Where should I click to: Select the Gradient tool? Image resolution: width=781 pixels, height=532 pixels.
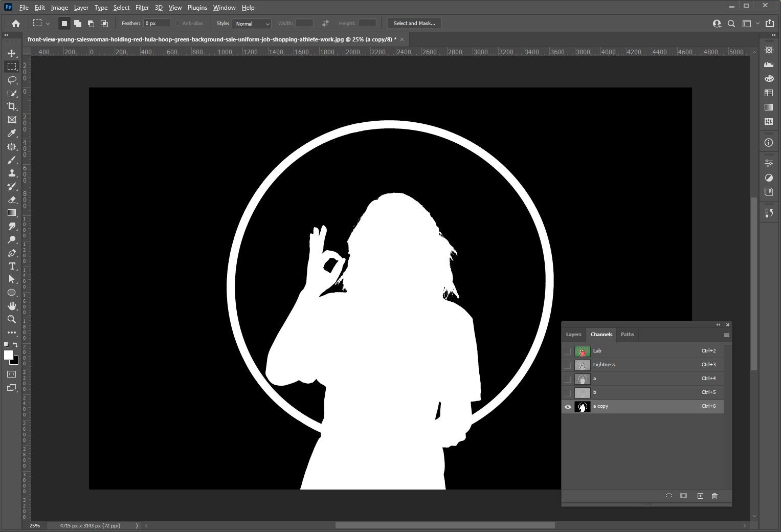tap(12, 213)
